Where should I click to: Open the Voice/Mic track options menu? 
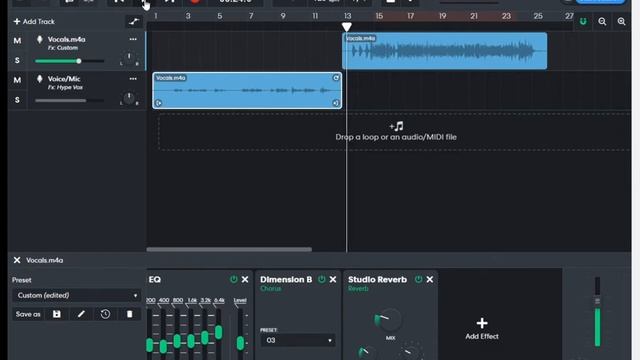pos(133,79)
